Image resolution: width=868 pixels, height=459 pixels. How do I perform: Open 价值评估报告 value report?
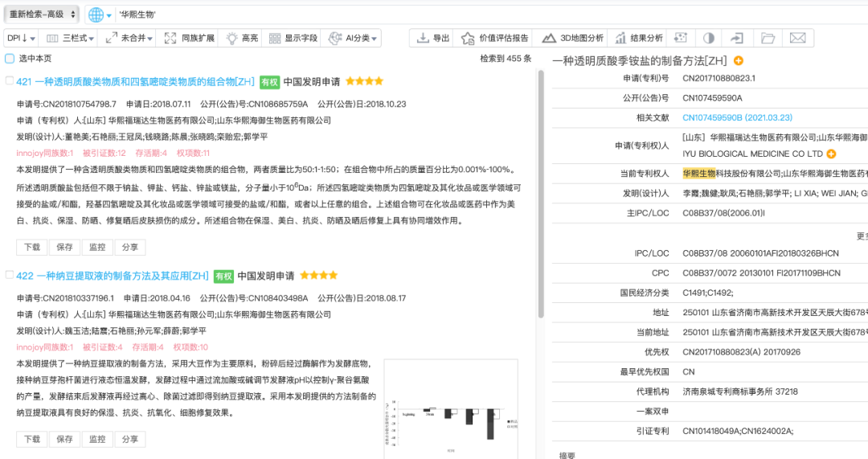(x=494, y=38)
